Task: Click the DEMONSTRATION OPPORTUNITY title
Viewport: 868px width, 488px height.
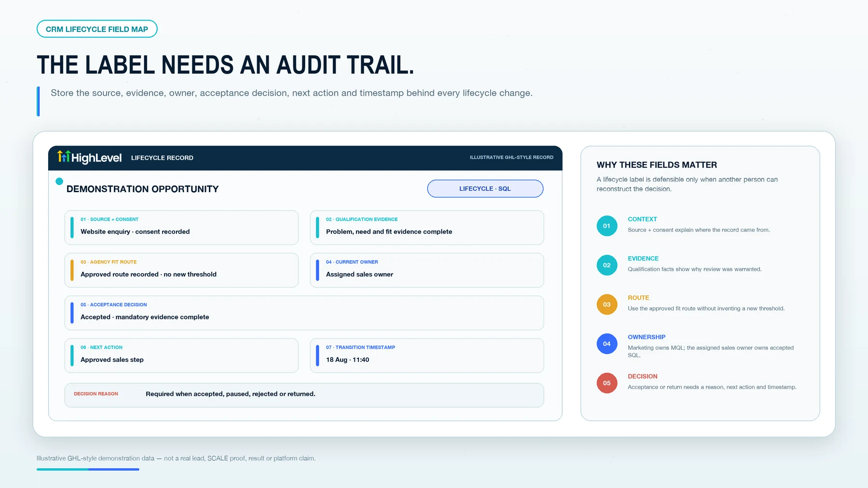Action: point(143,189)
